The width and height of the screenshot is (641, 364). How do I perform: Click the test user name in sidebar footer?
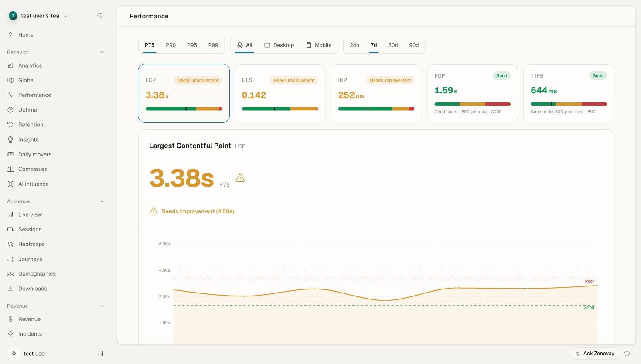pos(35,354)
